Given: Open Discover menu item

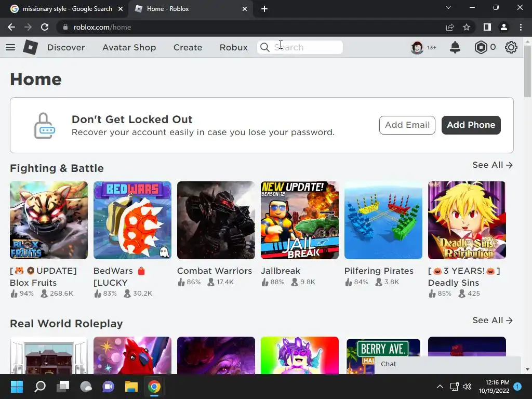Looking at the screenshot, I should (66, 47).
